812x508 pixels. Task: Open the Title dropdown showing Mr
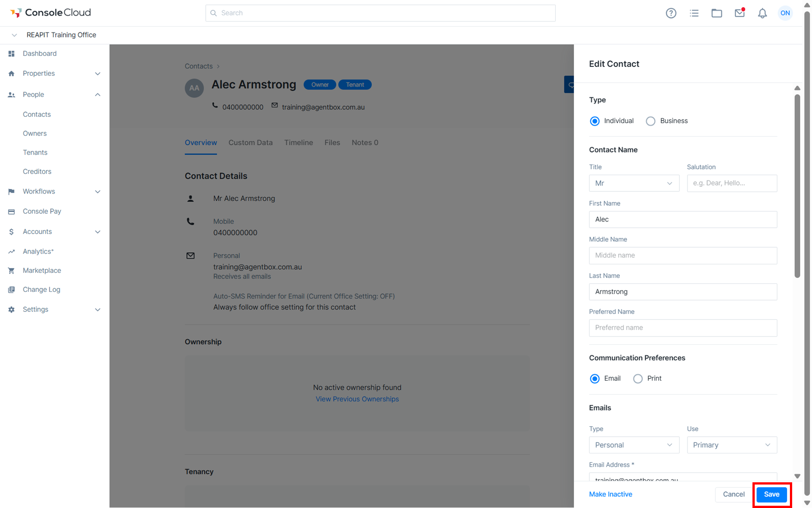coord(634,183)
